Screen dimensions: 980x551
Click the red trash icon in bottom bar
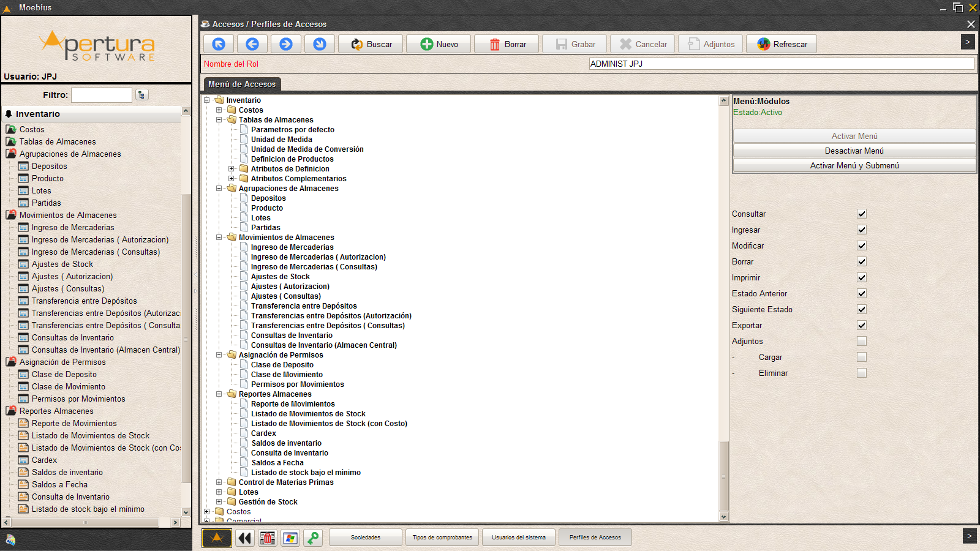pyautogui.click(x=268, y=538)
